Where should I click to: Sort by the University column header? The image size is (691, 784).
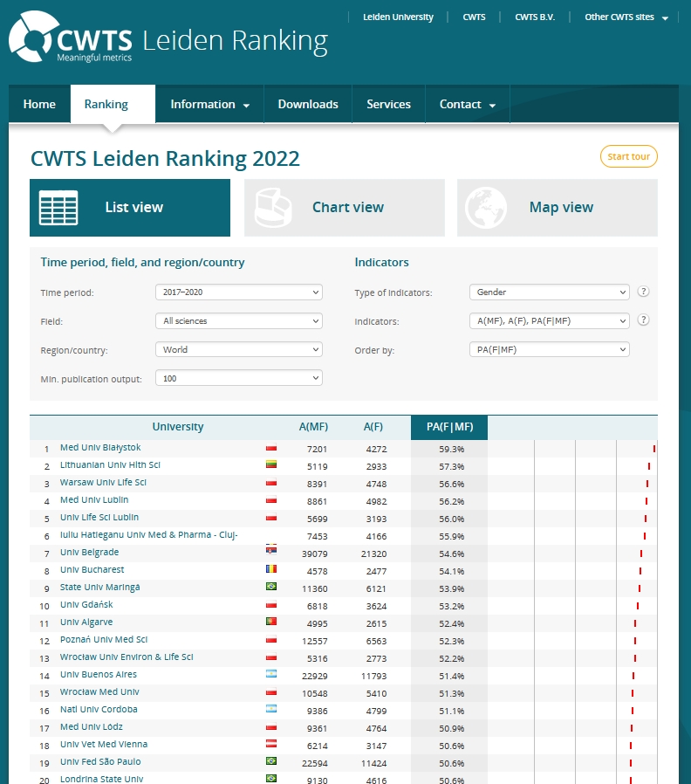178,427
